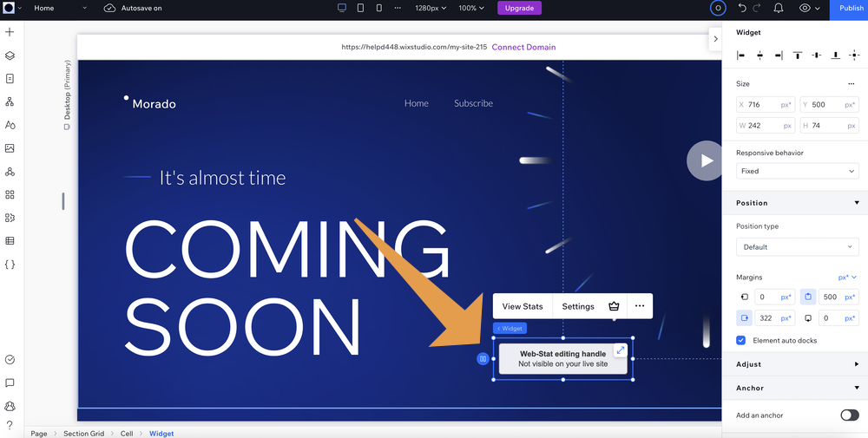The width and height of the screenshot is (868, 438).
Task: Open the CMS table icon
Action: [10, 241]
